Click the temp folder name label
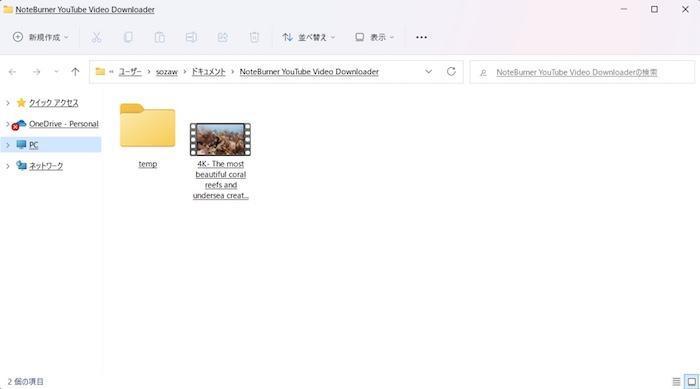700x389 pixels. click(x=148, y=164)
